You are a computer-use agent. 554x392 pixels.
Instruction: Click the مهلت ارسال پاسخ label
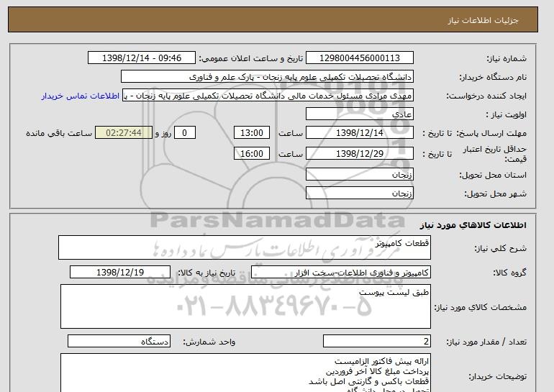tap(491, 133)
